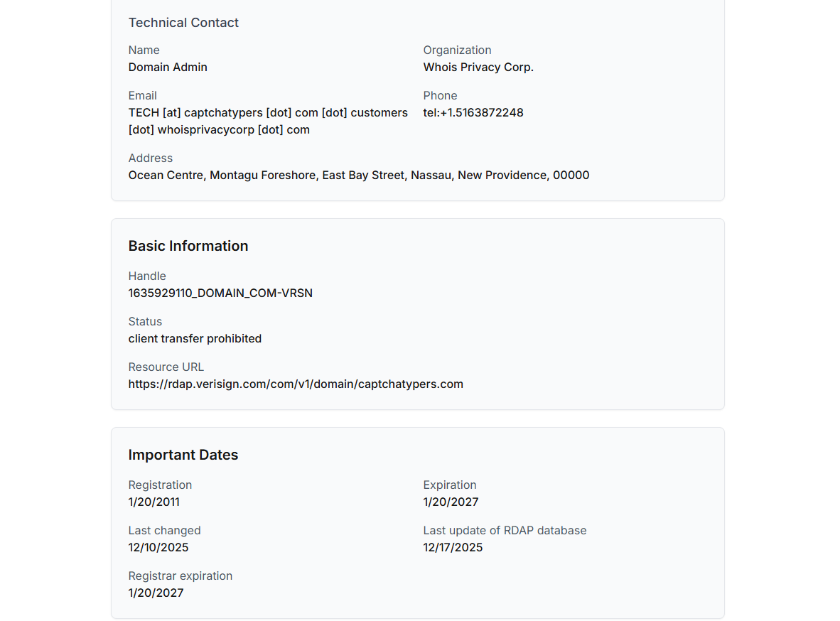Click the Last update of RDAP database label
840x621 pixels.
(x=505, y=531)
